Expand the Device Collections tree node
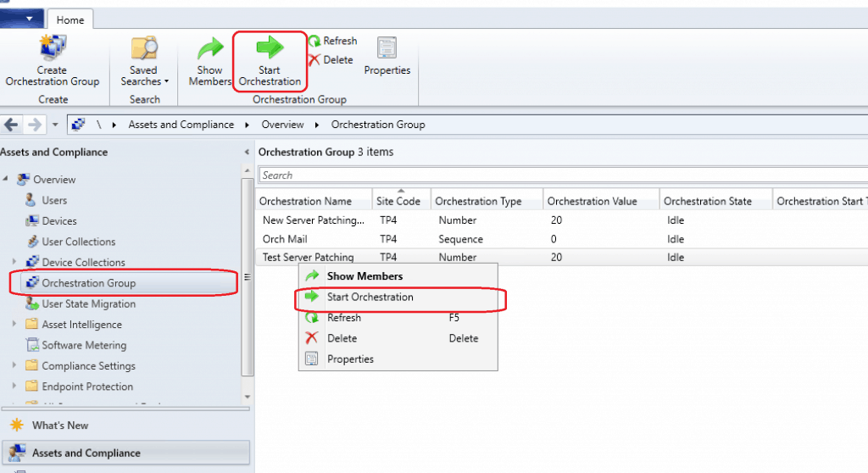 15,263
